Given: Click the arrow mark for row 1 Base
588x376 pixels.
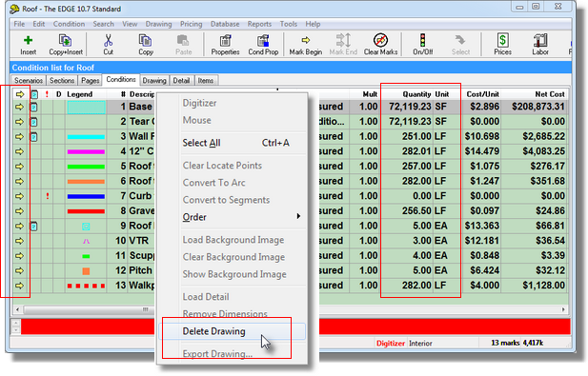Looking at the screenshot, I should click(x=19, y=108).
